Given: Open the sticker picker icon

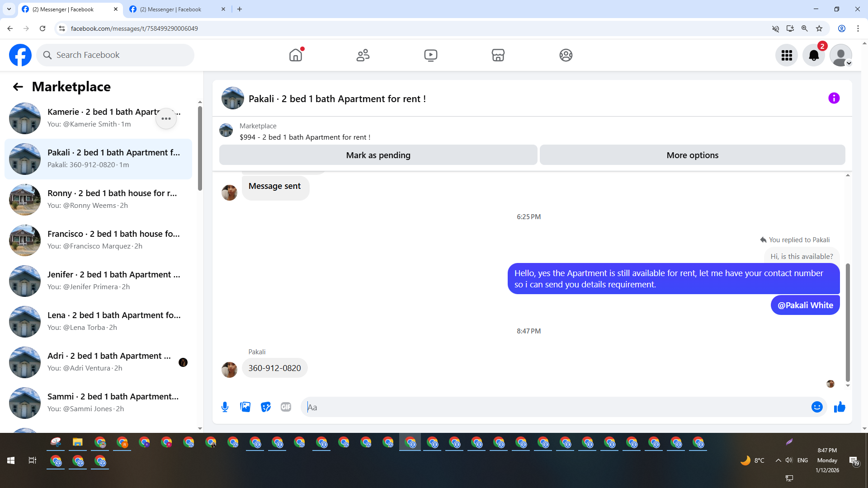Looking at the screenshot, I should click(266, 407).
